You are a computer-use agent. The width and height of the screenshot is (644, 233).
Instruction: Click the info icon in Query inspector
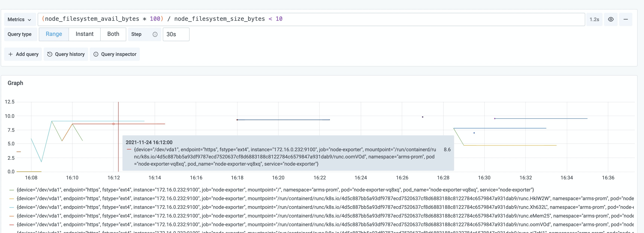pyautogui.click(x=96, y=54)
